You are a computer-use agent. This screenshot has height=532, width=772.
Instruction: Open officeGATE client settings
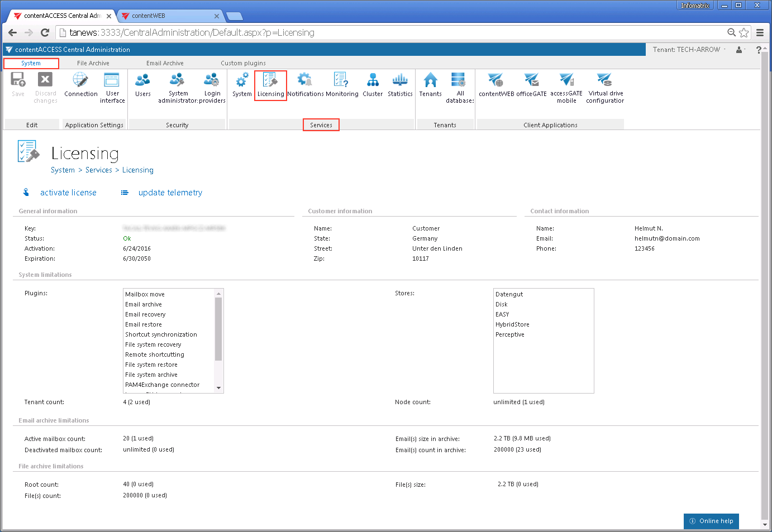pos(531,84)
